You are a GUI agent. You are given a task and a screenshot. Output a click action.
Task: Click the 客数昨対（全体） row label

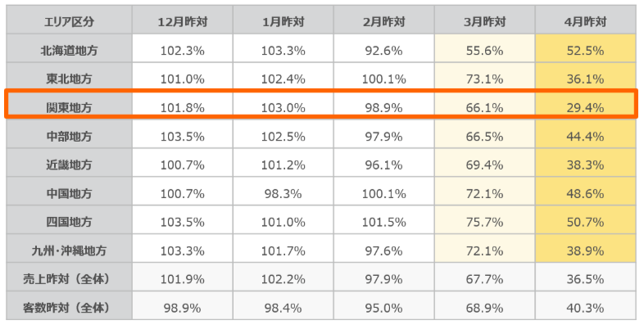[x=69, y=305]
